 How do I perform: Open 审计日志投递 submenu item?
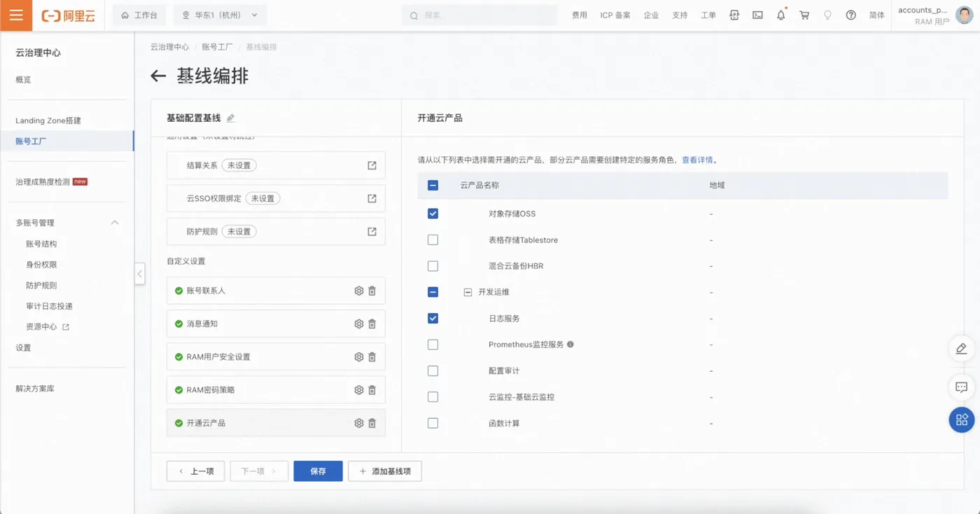point(49,306)
